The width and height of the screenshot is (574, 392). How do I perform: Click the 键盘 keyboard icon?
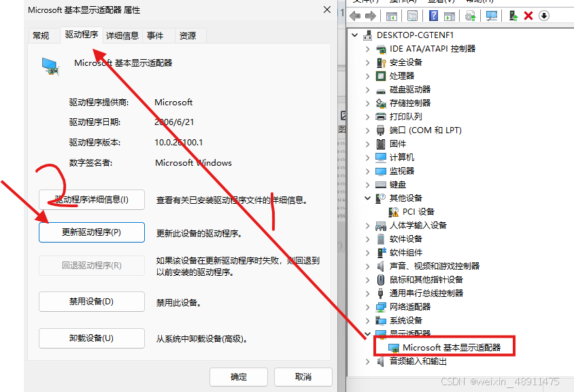tap(381, 185)
